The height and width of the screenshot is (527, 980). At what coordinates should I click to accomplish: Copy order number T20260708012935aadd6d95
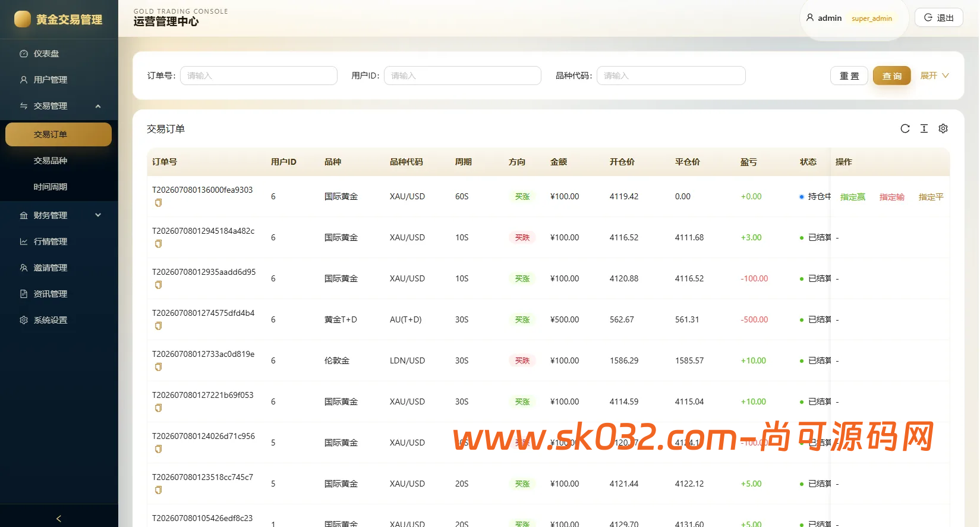click(x=158, y=285)
